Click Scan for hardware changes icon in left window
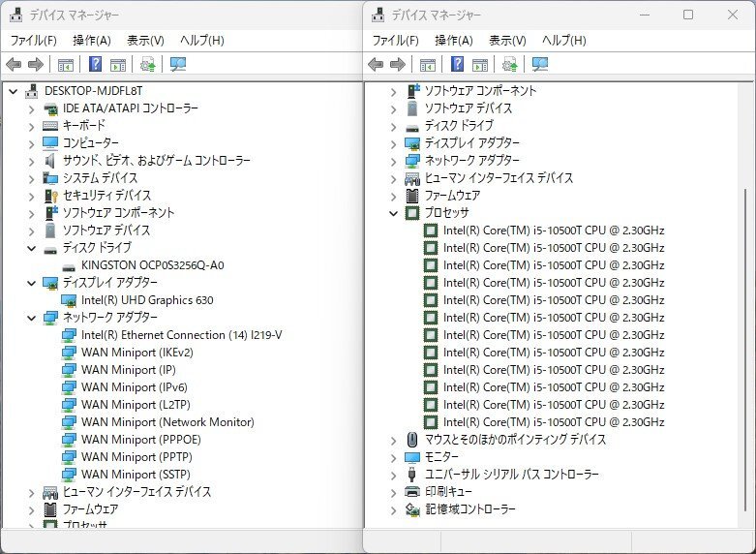 click(x=178, y=64)
